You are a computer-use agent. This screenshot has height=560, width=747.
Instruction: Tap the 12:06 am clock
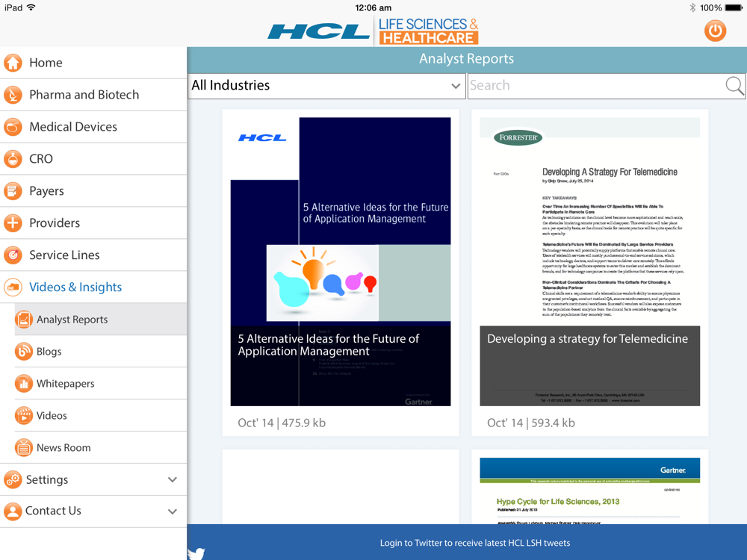pos(373,7)
